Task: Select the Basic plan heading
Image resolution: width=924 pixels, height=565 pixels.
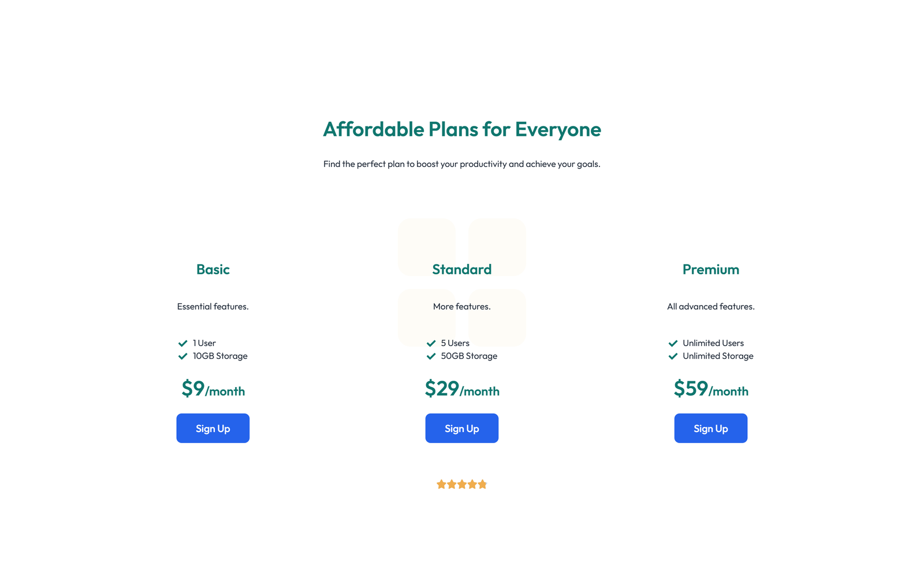Action: pyautogui.click(x=213, y=269)
